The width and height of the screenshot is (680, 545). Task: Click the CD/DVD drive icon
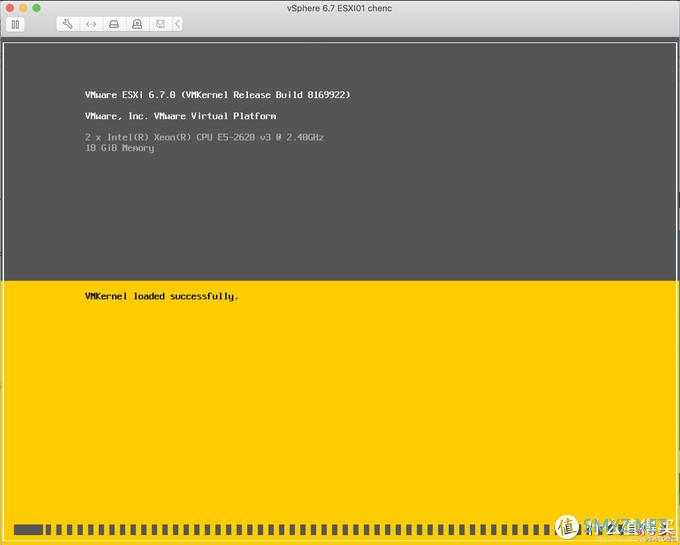pyautogui.click(x=137, y=24)
